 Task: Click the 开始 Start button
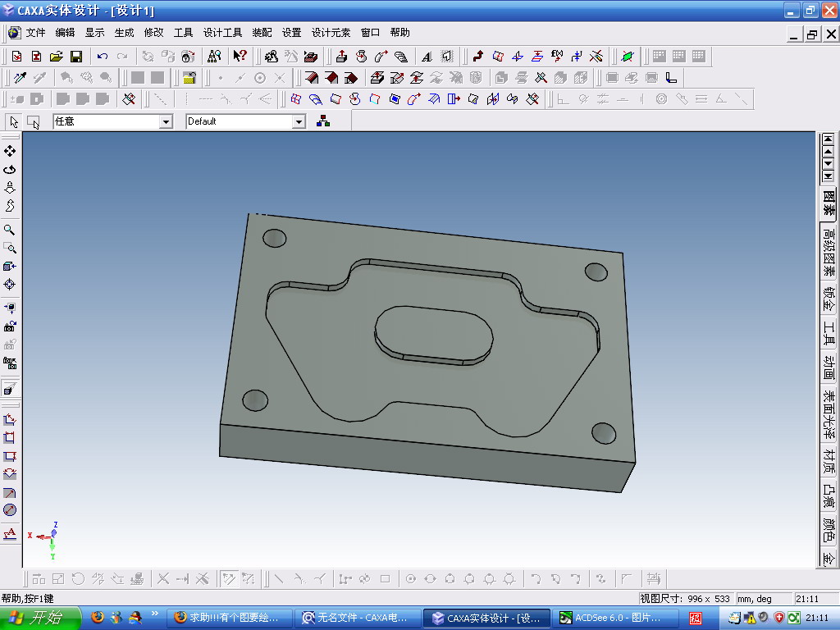click(x=39, y=619)
